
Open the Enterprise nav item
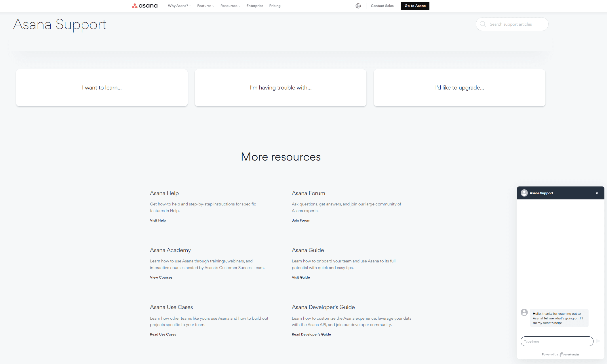255,6
